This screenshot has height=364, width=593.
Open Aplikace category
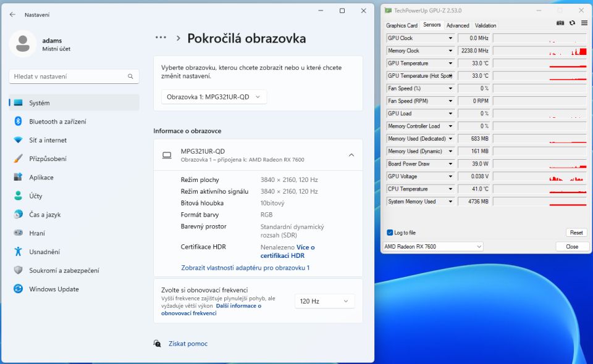pos(74,177)
